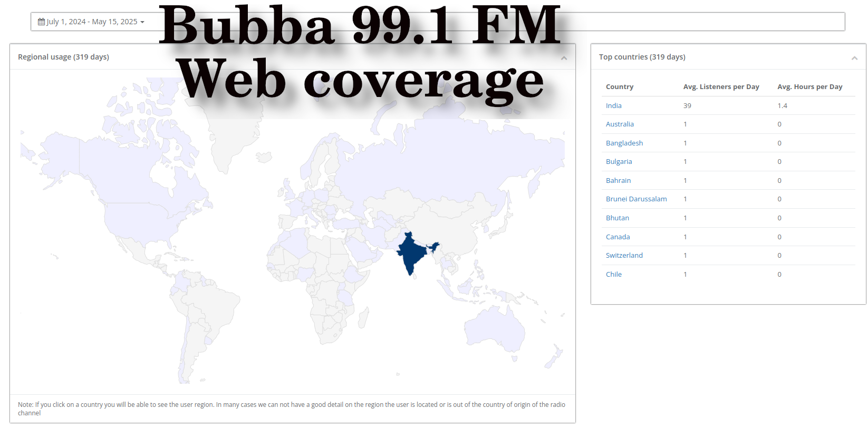Open the Australia country link

pyautogui.click(x=620, y=124)
